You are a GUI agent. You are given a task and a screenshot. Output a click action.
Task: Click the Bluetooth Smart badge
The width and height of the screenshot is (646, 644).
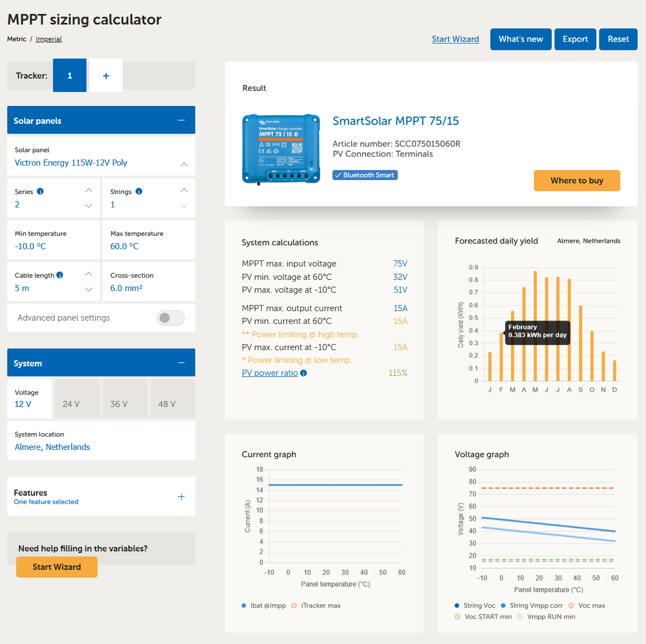pyautogui.click(x=365, y=175)
